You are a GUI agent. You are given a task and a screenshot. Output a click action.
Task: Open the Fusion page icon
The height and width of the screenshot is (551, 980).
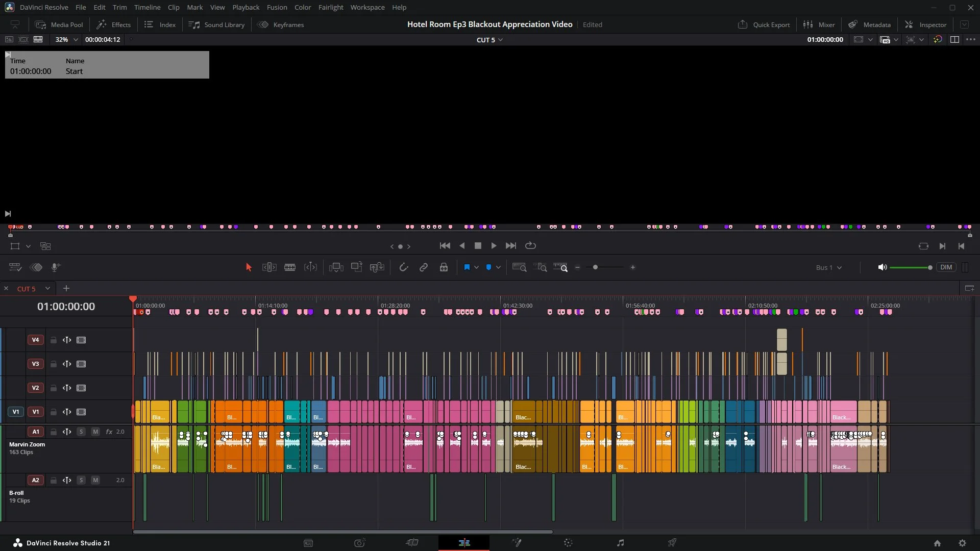coord(517,543)
